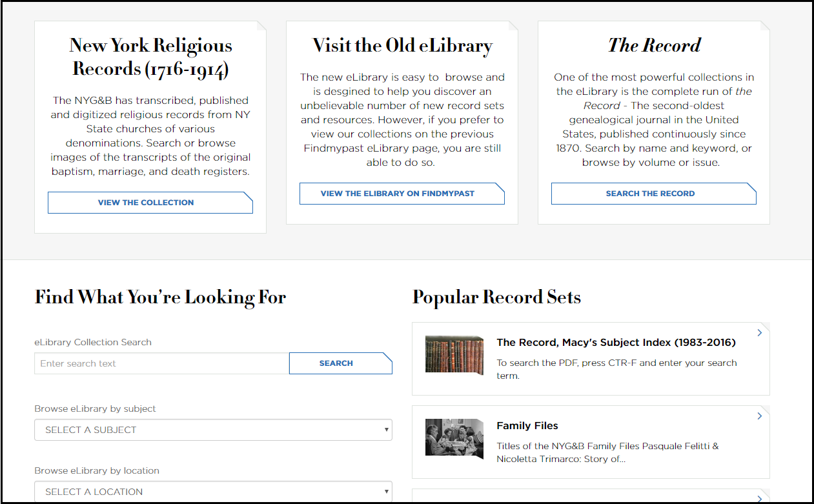
Task: Open The Record, Macy's Subject Index title
Action: pyautogui.click(x=616, y=343)
